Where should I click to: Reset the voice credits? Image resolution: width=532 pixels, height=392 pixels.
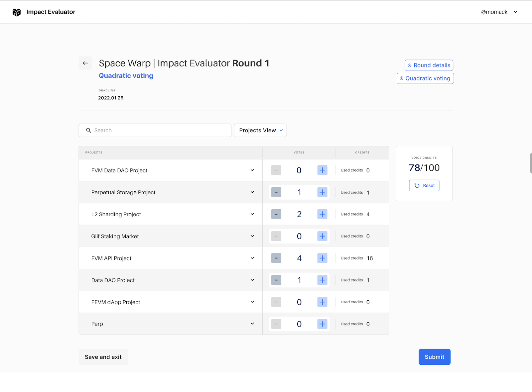[424, 186]
